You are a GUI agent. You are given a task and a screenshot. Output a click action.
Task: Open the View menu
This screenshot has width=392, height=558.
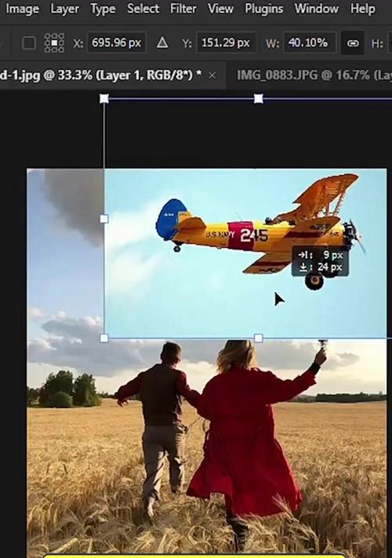point(220,9)
